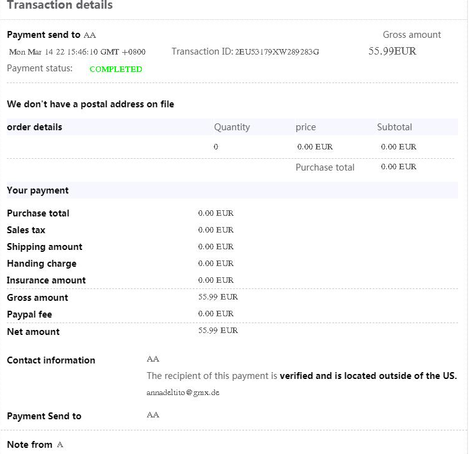Screen dimensions: 476x454
Task: Click the Handing charge label
Action: [42, 264]
